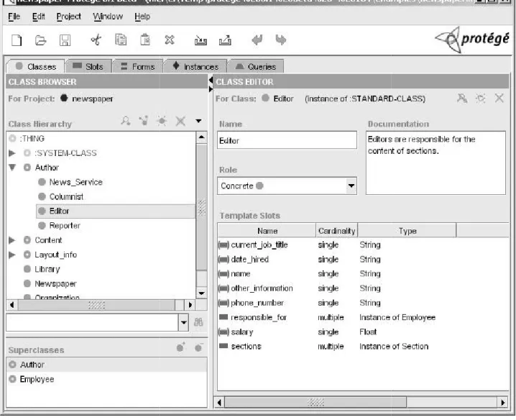Screen dimensions: 516x420
Task: Click Add Superclass icon
Action: tap(180, 347)
